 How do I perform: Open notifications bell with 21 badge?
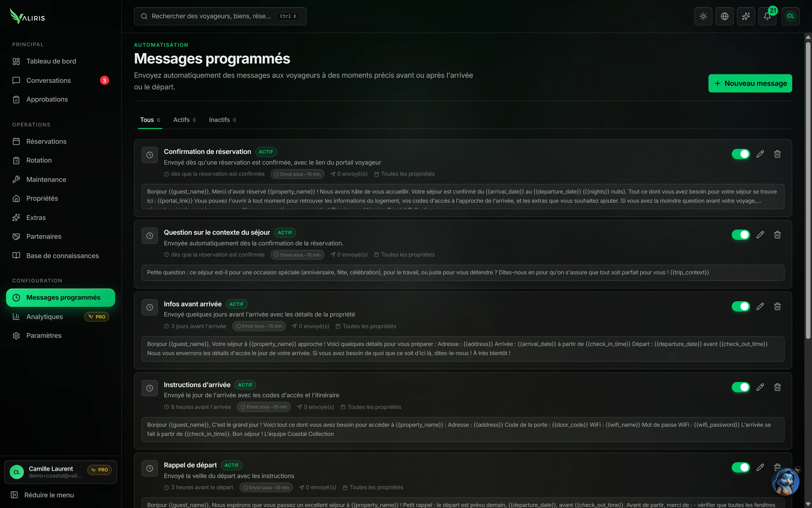point(767,16)
